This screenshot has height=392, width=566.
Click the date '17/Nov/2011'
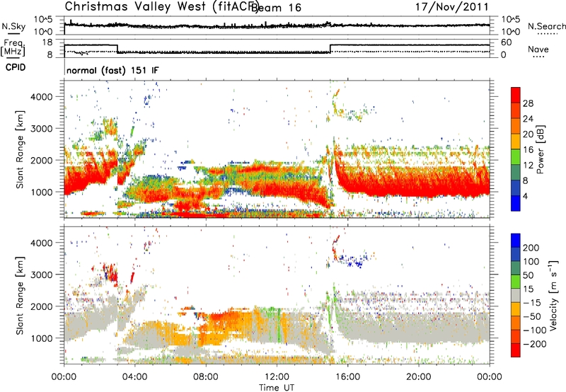click(452, 6)
